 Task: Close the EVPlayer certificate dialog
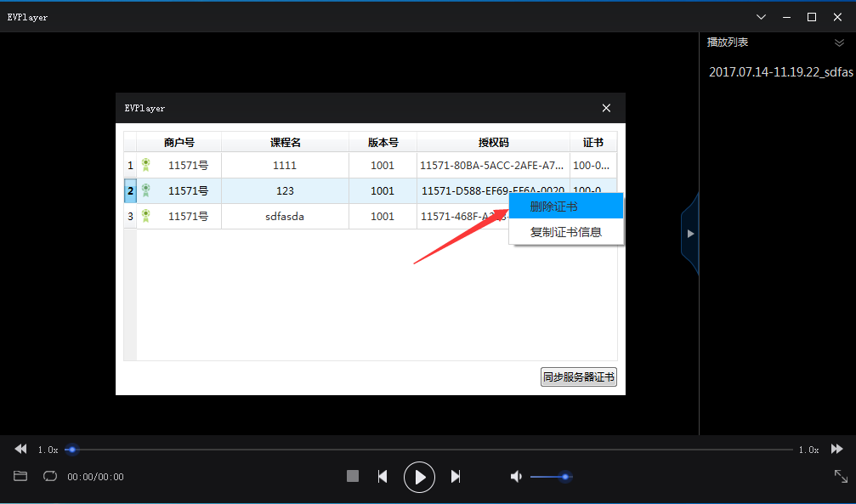click(606, 108)
